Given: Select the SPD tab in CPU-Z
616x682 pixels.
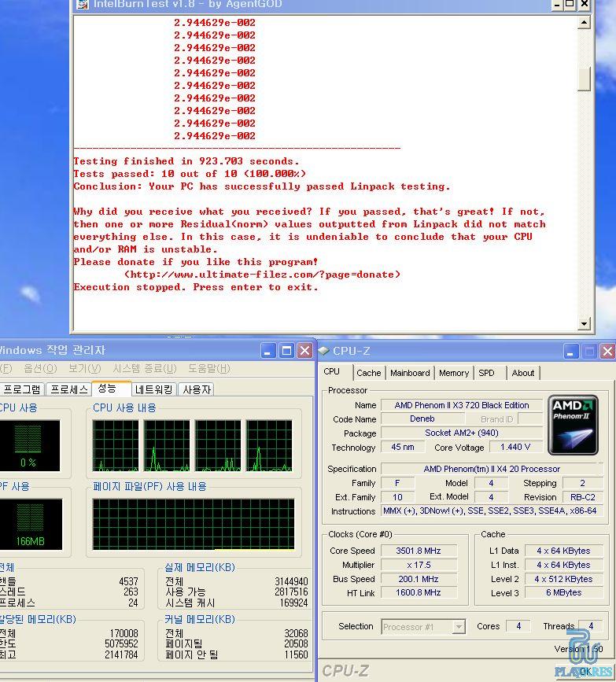Looking at the screenshot, I should coord(487,373).
